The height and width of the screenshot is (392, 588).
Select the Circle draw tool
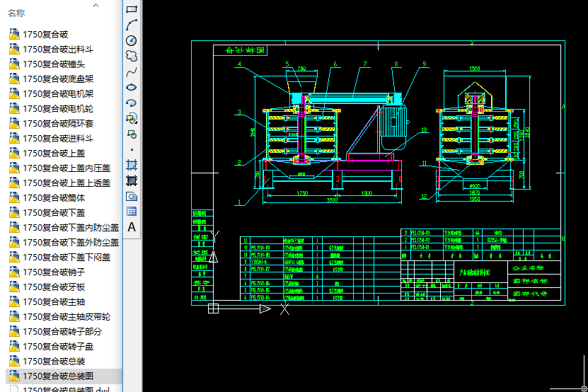coord(132,40)
